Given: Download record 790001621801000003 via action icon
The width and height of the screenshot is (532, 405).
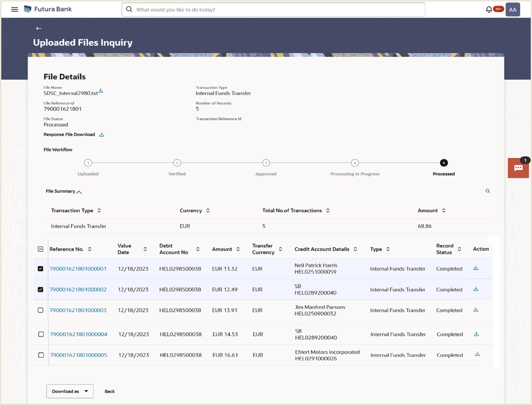Looking at the screenshot, I should [476, 310].
